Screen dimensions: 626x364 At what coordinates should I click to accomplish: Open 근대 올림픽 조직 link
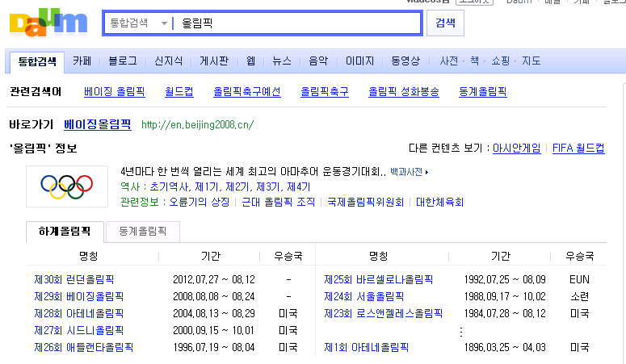[x=278, y=203]
